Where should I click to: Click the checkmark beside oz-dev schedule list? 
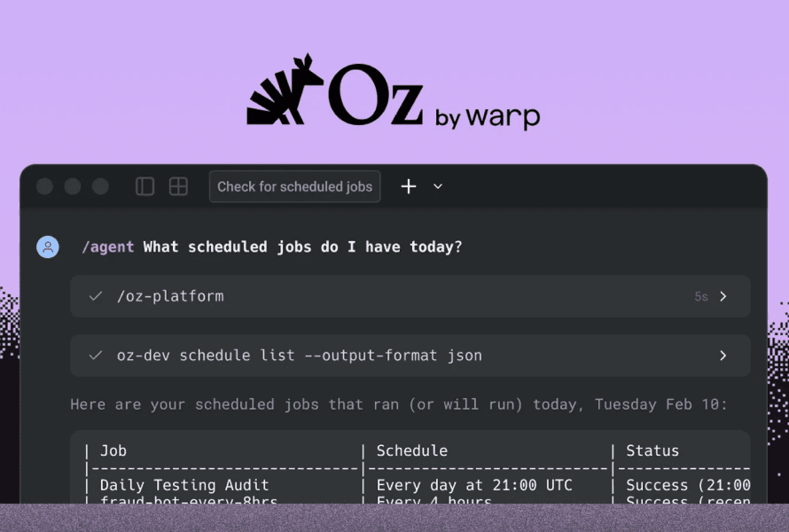point(96,356)
